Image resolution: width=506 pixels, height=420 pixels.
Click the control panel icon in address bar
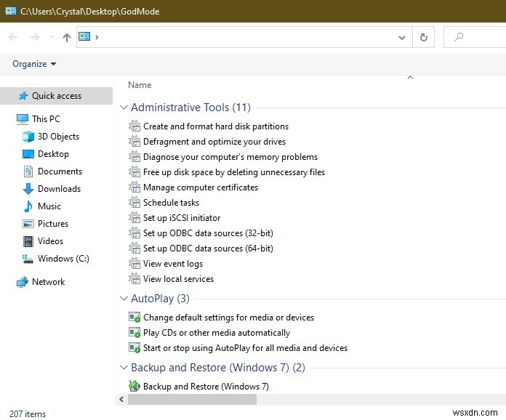[x=84, y=36]
